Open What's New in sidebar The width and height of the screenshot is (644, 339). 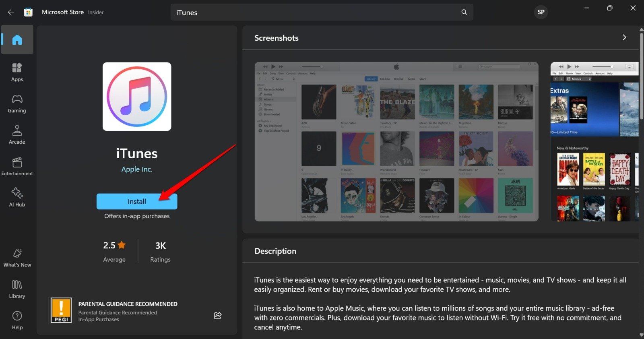17,258
